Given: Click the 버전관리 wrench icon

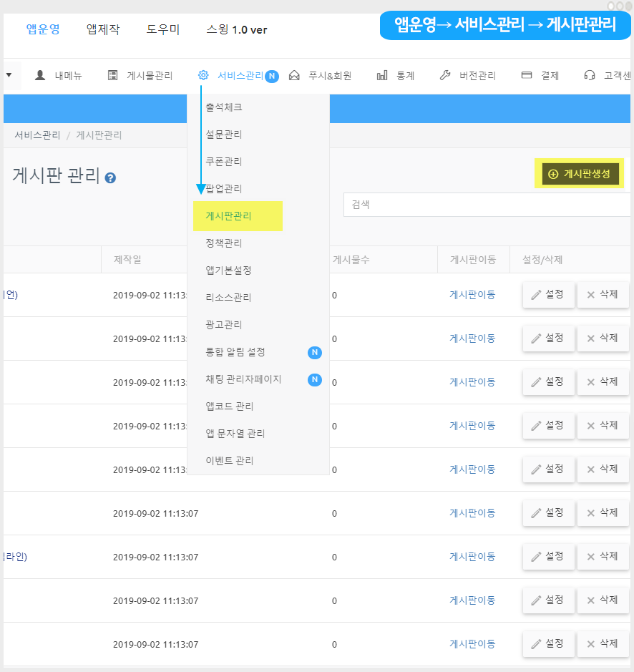Looking at the screenshot, I should pyautogui.click(x=444, y=75).
